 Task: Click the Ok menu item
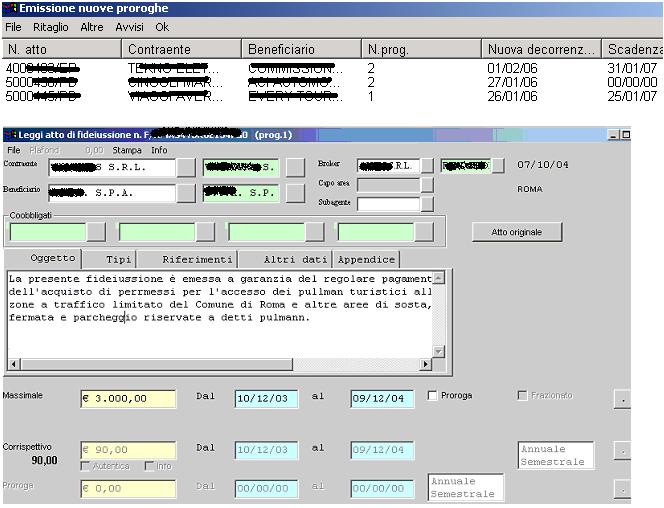click(162, 27)
